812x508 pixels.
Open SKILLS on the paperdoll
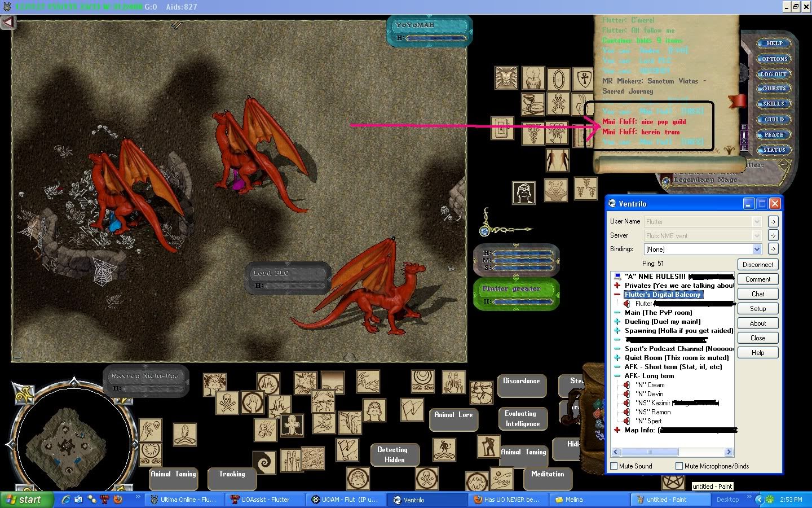(773, 104)
